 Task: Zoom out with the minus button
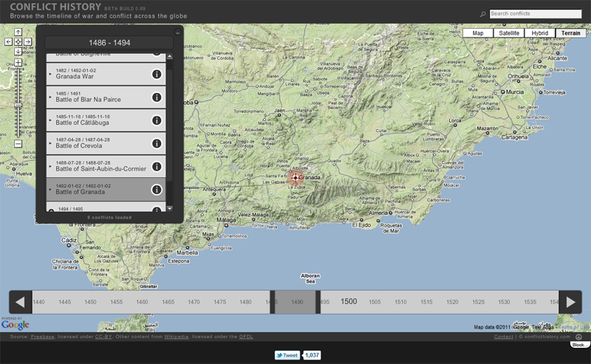pos(18,143)
